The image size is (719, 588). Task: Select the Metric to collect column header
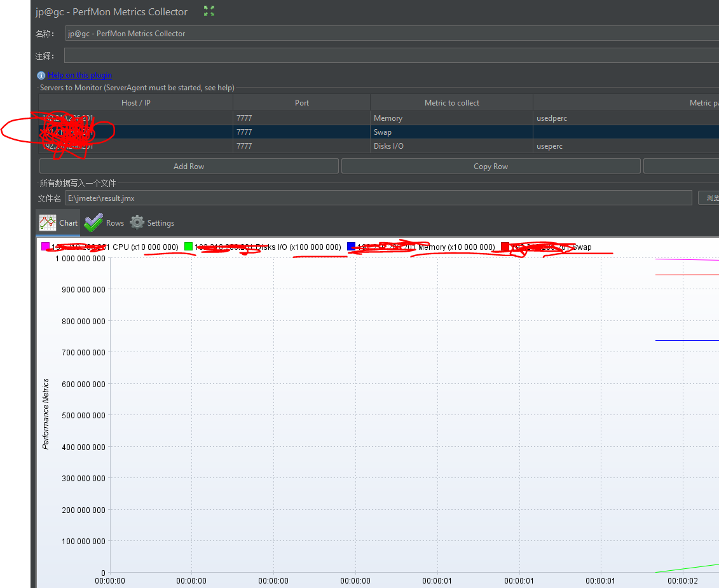point(451,103)
